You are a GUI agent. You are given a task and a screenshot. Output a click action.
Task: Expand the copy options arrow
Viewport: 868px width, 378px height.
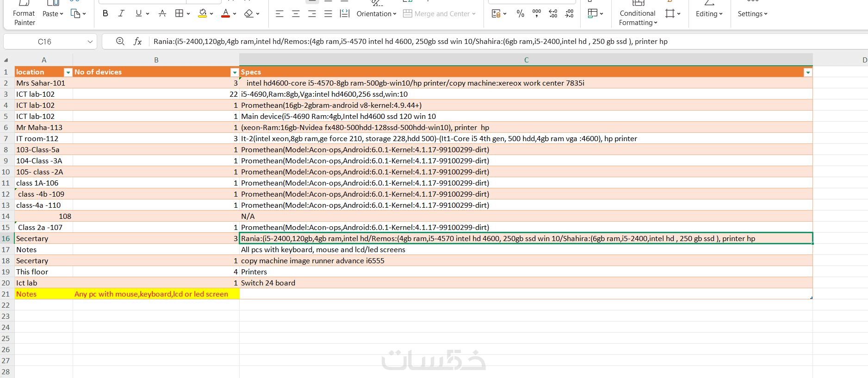[x=84, y=14]
